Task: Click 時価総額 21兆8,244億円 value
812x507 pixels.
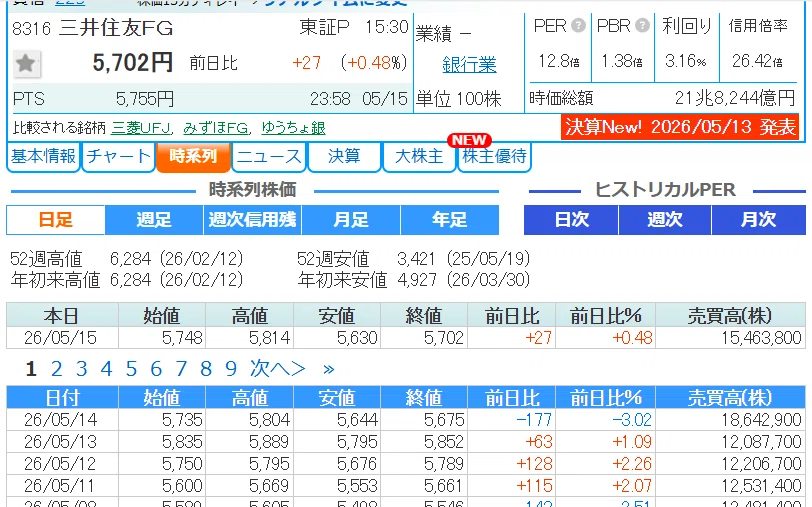Action: (734, 98)
